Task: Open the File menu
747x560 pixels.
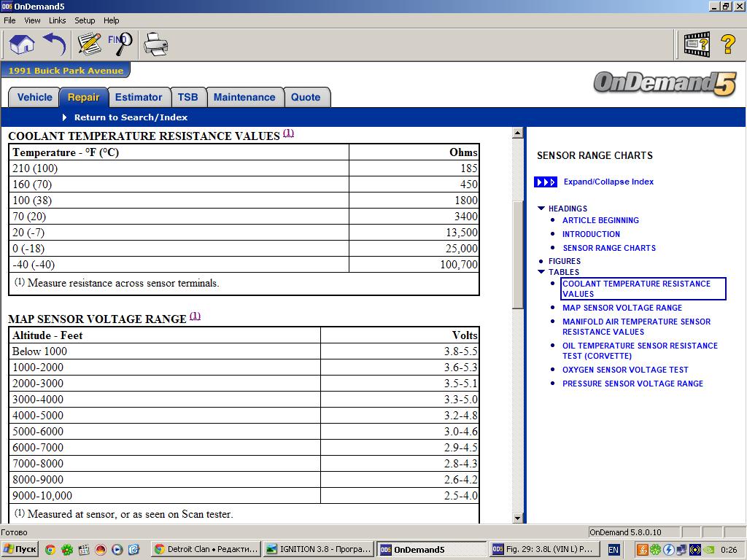Action: coord(9,20)
